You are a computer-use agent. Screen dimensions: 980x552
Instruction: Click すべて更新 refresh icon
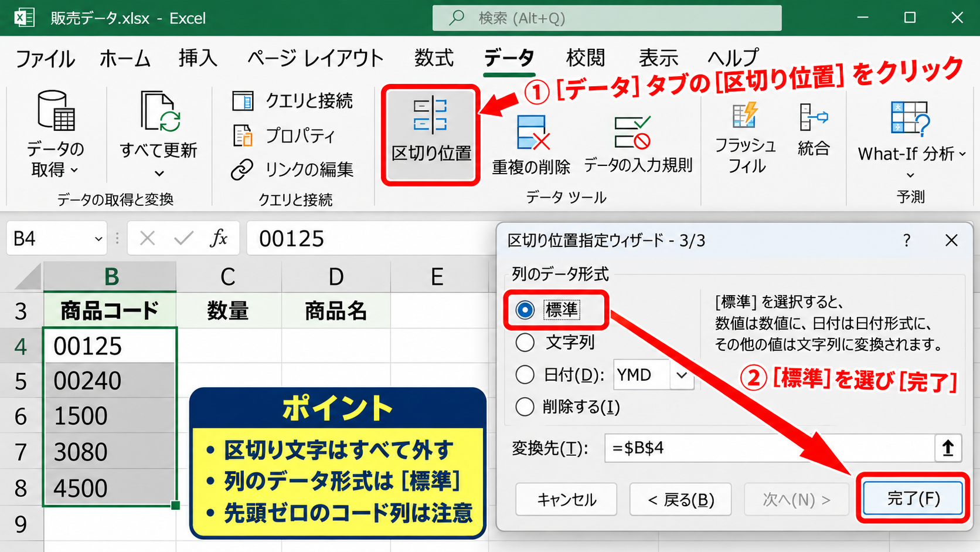point(159,111)
